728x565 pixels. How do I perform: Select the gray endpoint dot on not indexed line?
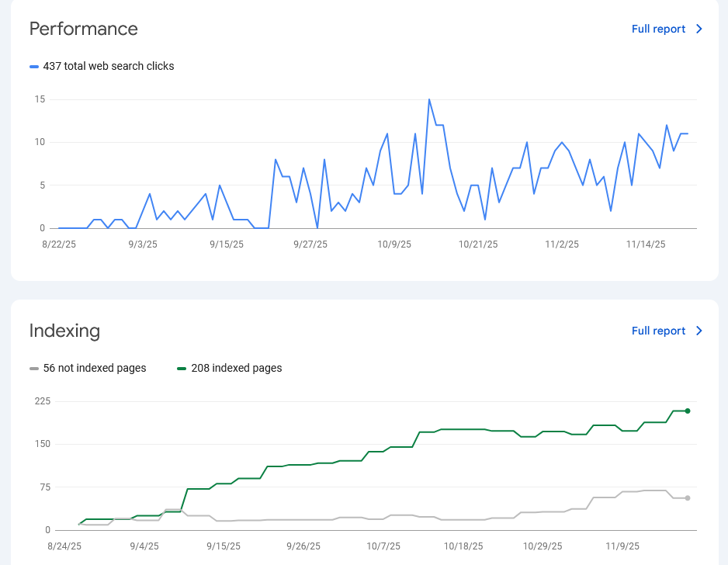tap(686, 499)
